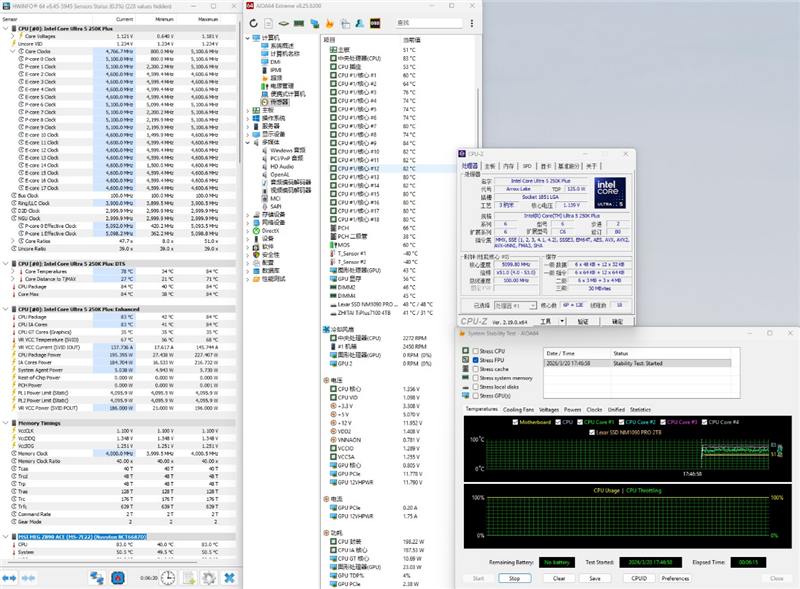This screenshot has width=800, height=589.
Task: Open the user info icon in AIDA64 toolbar
Action: pyautogui.click(x=358, y=22)
